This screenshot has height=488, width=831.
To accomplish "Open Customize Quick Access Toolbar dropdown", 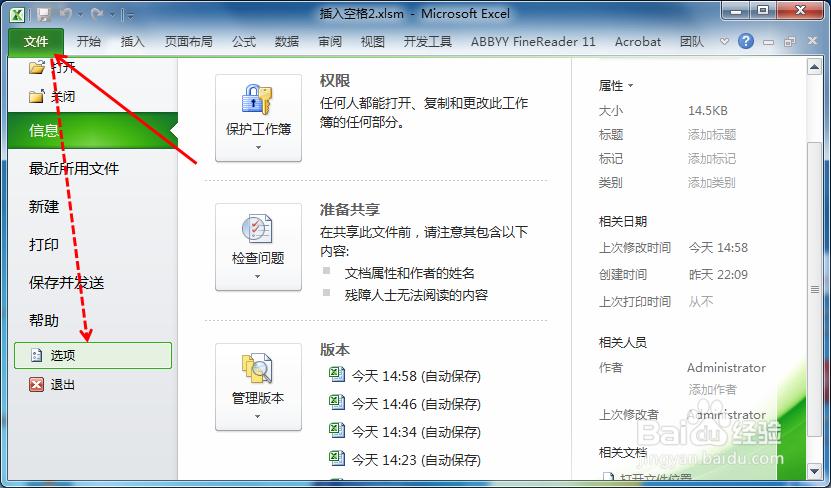I will (x=130, y=16).
